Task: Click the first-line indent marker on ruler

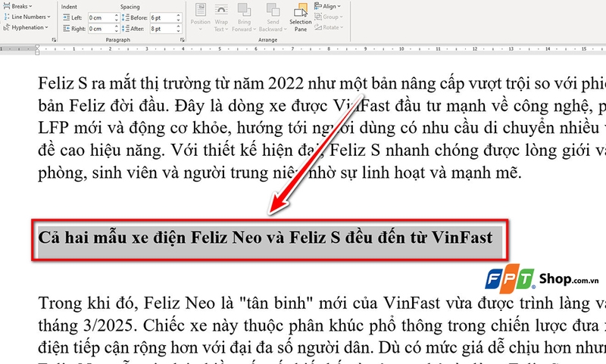Action: click(37, 47)
